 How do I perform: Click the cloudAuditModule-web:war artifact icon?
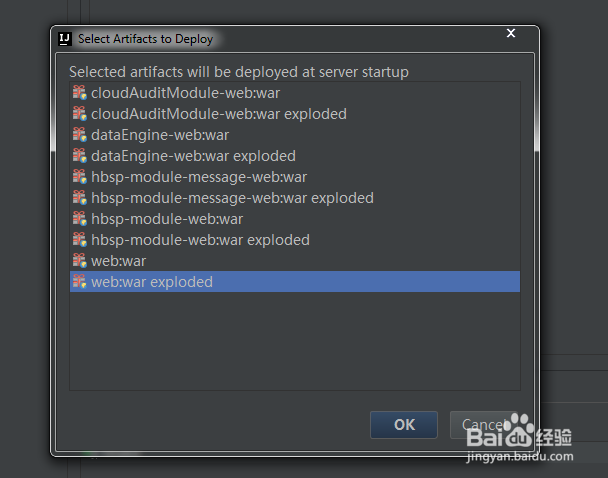pyautogui.click(x=79, y=93)
